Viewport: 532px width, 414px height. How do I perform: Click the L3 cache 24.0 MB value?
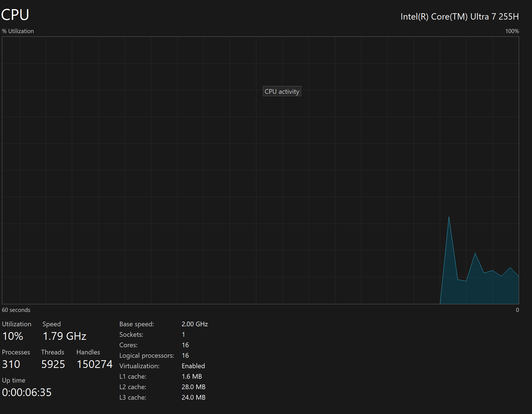tap(194, 397)
